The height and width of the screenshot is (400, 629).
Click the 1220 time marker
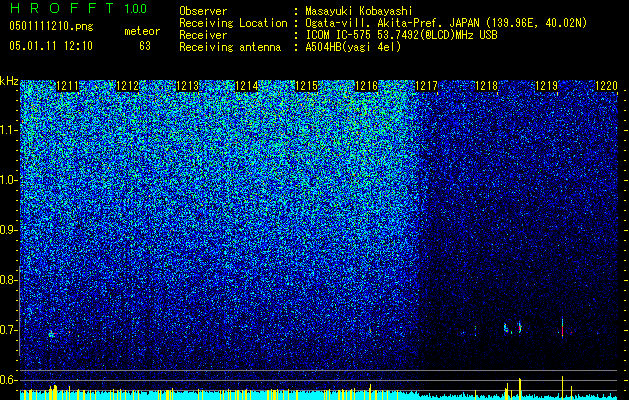(x=606, y=86)
